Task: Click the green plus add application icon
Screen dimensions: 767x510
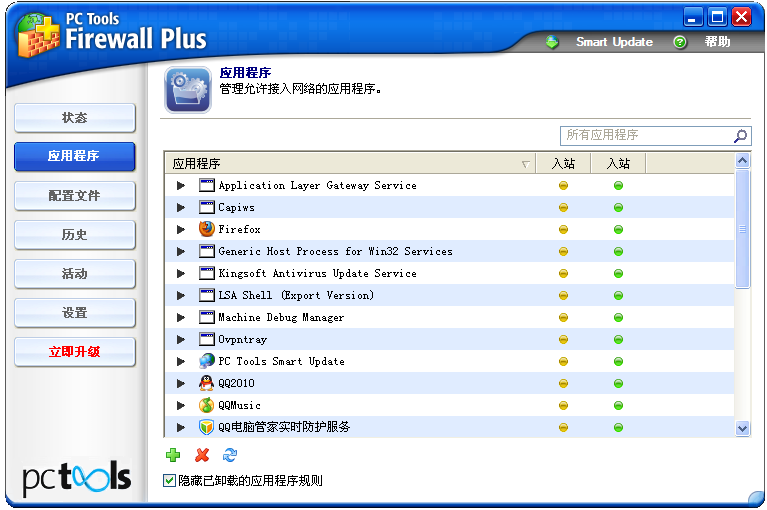Action: [x=174, y=455]
